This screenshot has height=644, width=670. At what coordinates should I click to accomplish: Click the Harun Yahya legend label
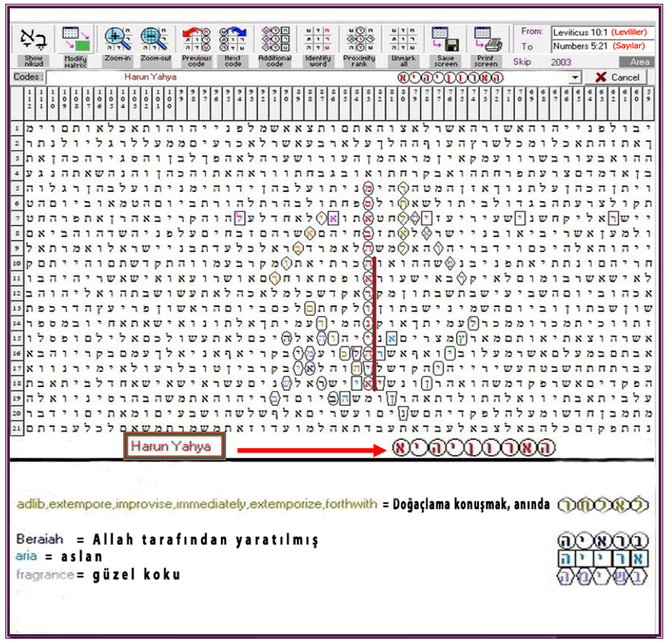(174, 446)
